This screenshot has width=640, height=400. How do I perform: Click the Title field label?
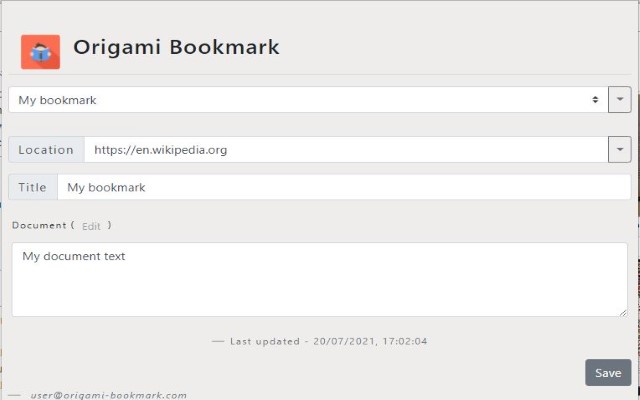pos(33,187)
